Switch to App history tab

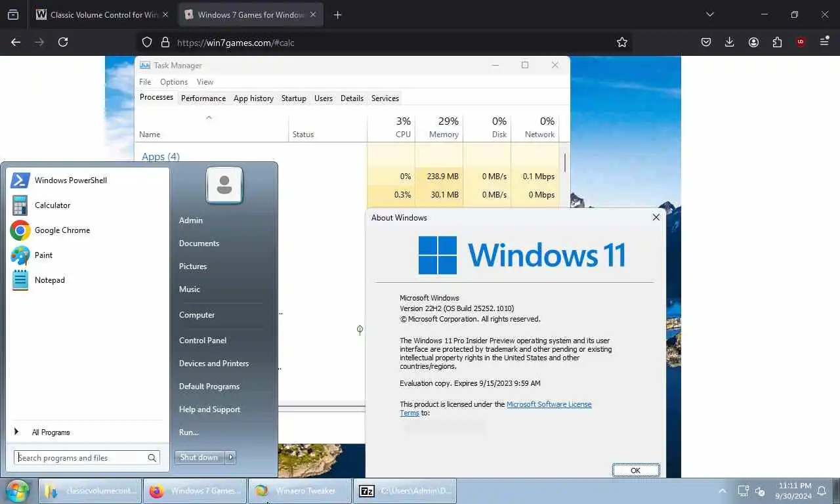pyautogui.click(x=253, y=98)
